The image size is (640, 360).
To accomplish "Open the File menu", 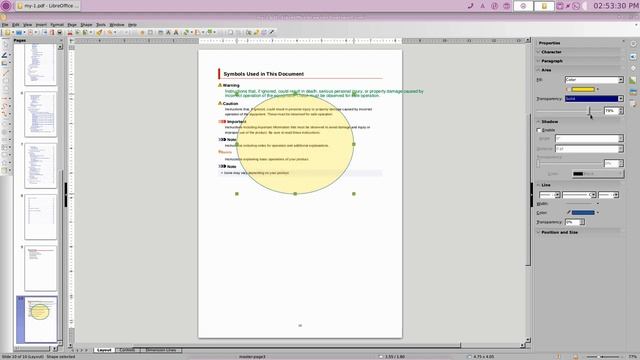I will 5,25.
